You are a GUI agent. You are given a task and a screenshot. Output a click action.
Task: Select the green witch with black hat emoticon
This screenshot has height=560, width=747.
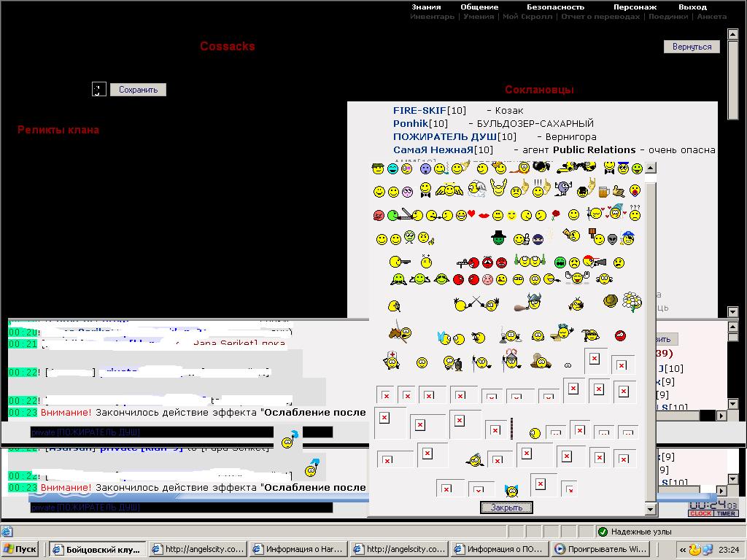click(498, 238)
